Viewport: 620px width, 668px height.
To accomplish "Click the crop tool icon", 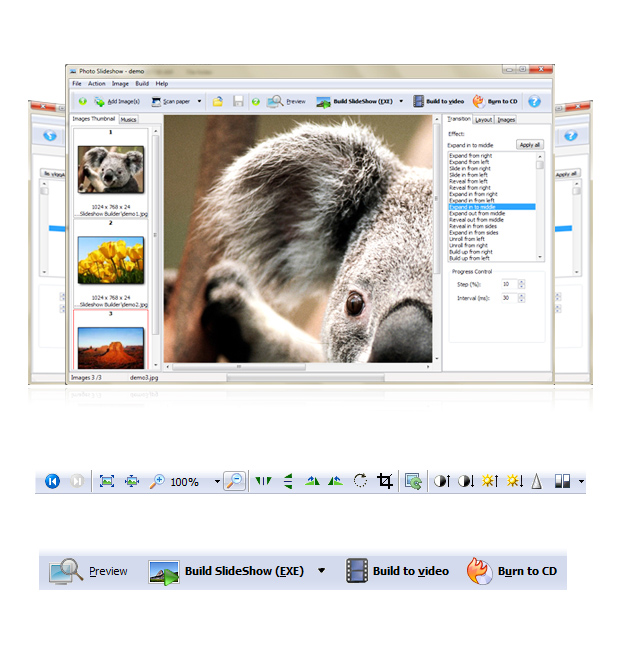I will coord(385,481).
